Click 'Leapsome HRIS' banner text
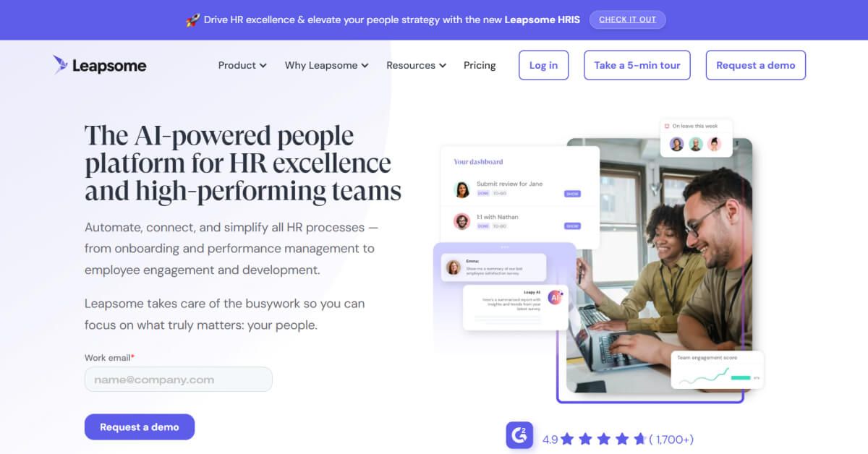 542,20
